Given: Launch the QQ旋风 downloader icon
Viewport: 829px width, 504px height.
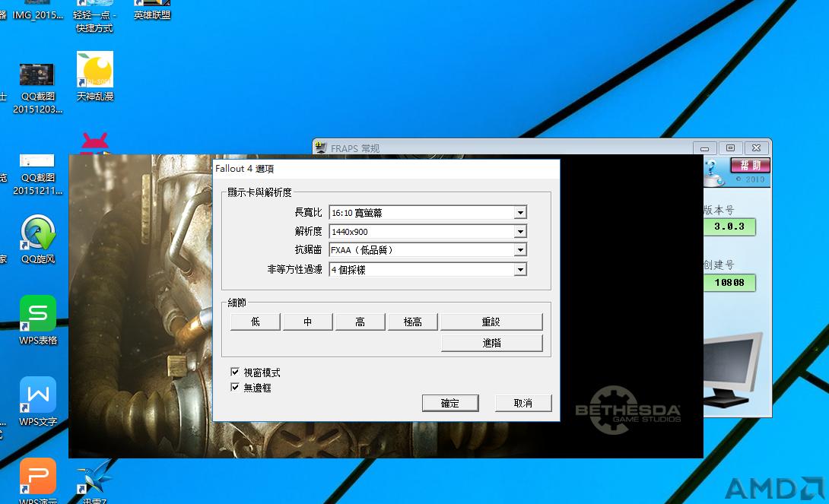Looking at the screenshot, I should point(38,239).
